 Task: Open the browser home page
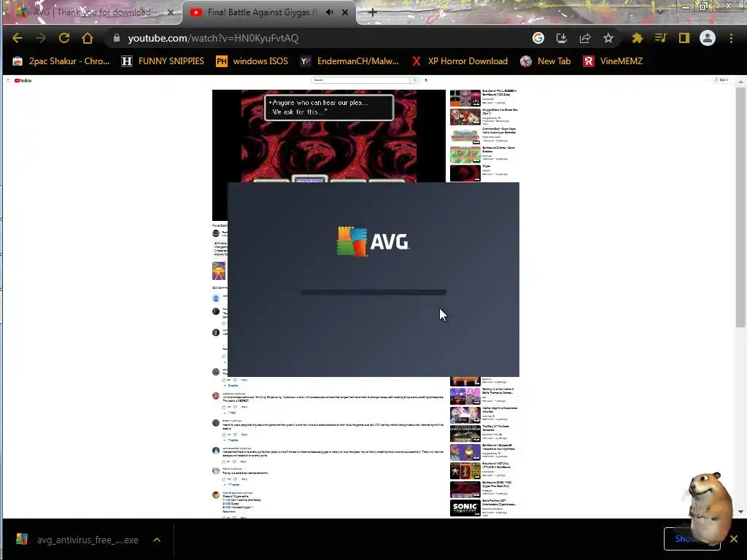click(x=88, y=38)
